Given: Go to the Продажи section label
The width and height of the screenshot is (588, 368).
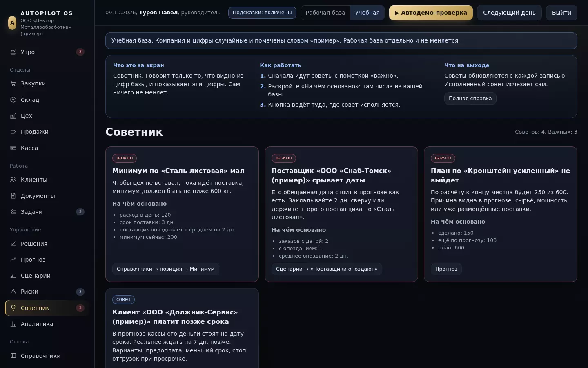Looking at the screenshot, I should (x=35, y=132).
